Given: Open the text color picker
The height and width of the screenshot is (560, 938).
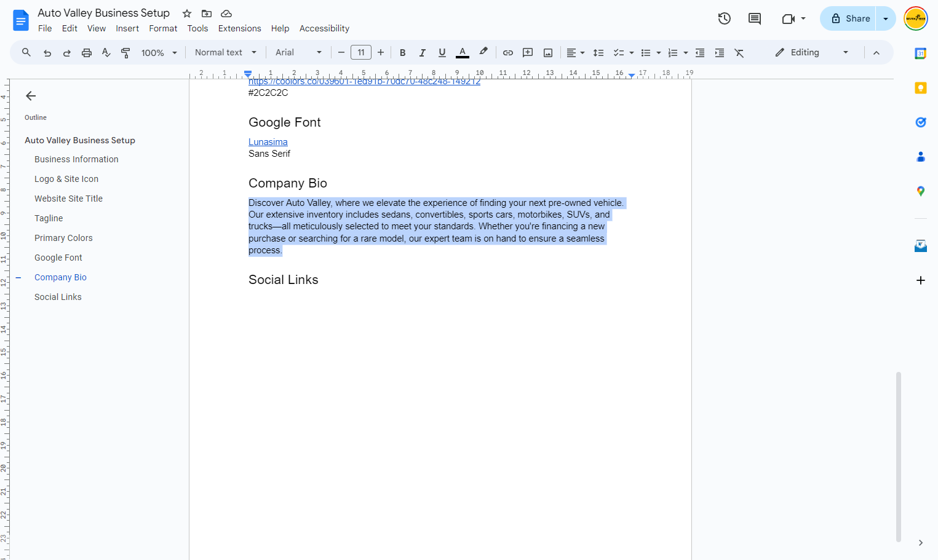Looking at the screenshot, I should [x=463, y=53].
